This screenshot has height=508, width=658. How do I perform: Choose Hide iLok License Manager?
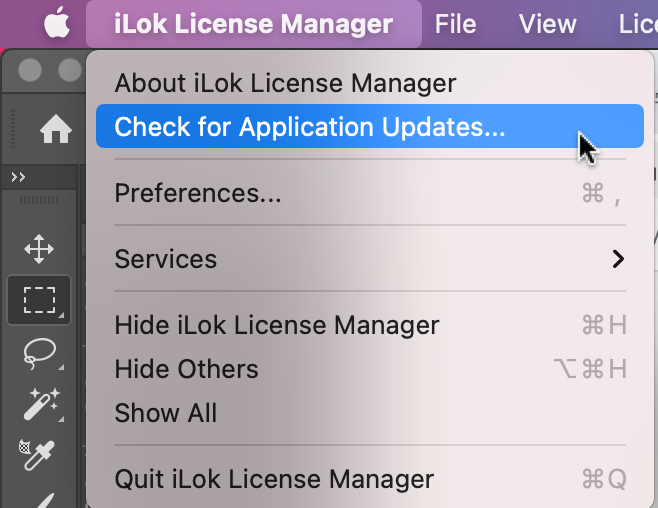(277, 325)
